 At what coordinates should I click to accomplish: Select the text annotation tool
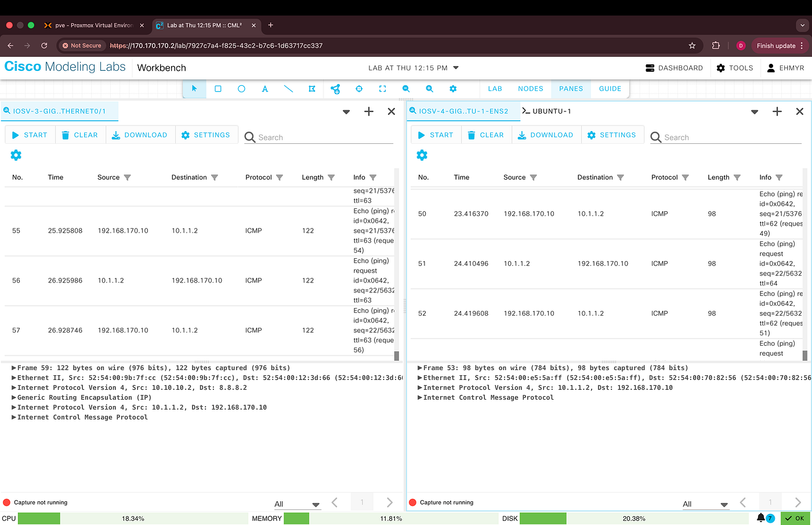coord(265,89)
